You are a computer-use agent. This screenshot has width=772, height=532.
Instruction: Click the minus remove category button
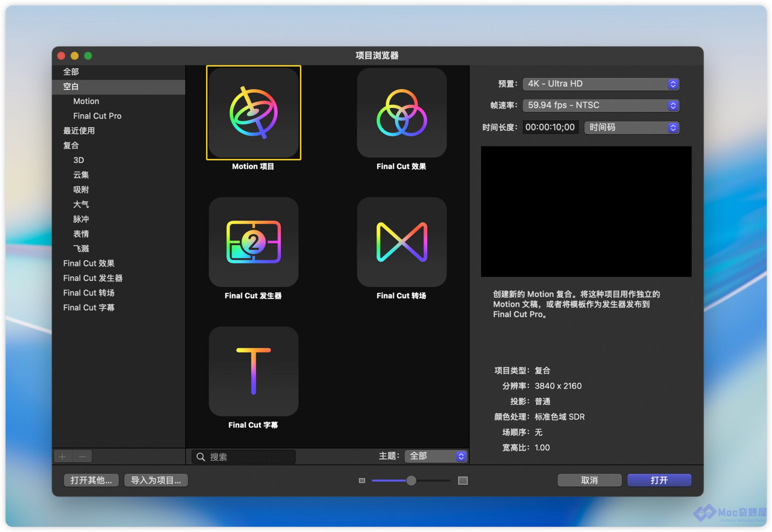click(x=82, y=457)
